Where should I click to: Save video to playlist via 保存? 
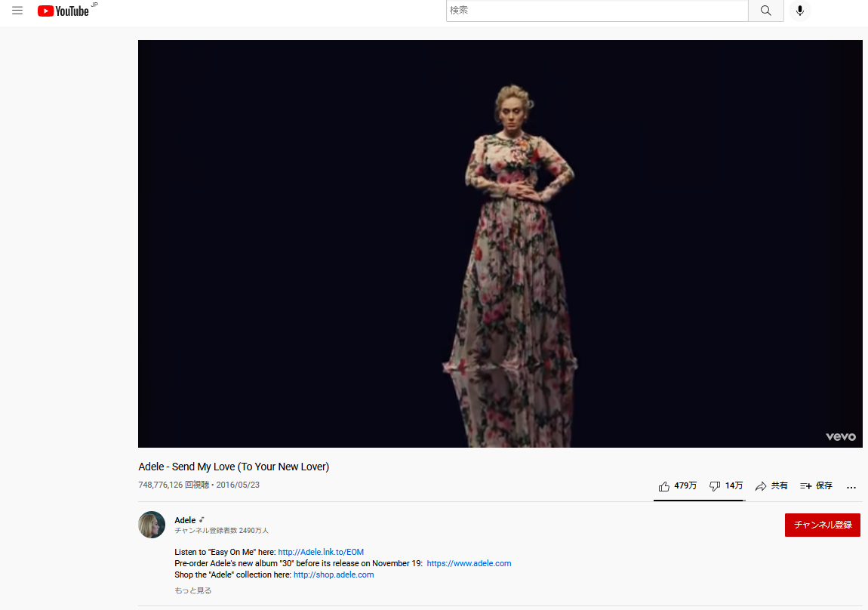click(816, 486)
